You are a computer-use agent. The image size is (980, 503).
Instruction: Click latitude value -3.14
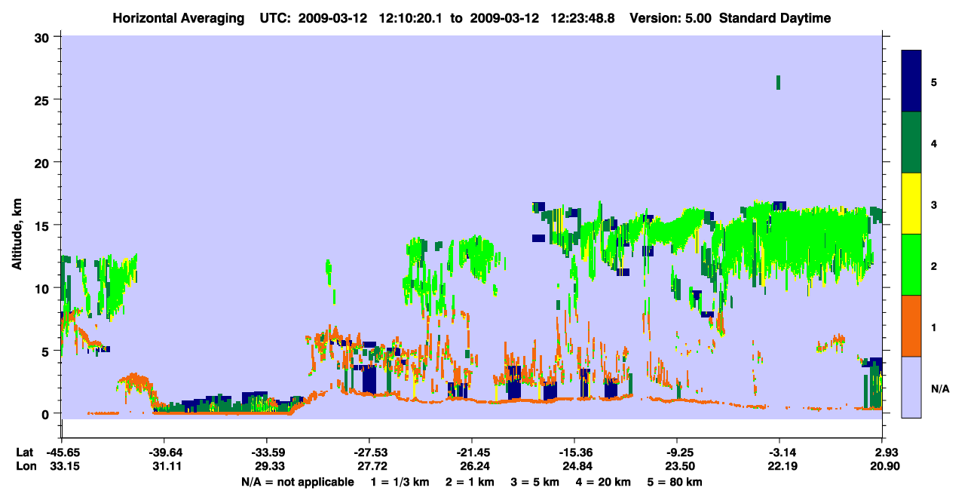(x=779, y=452)
